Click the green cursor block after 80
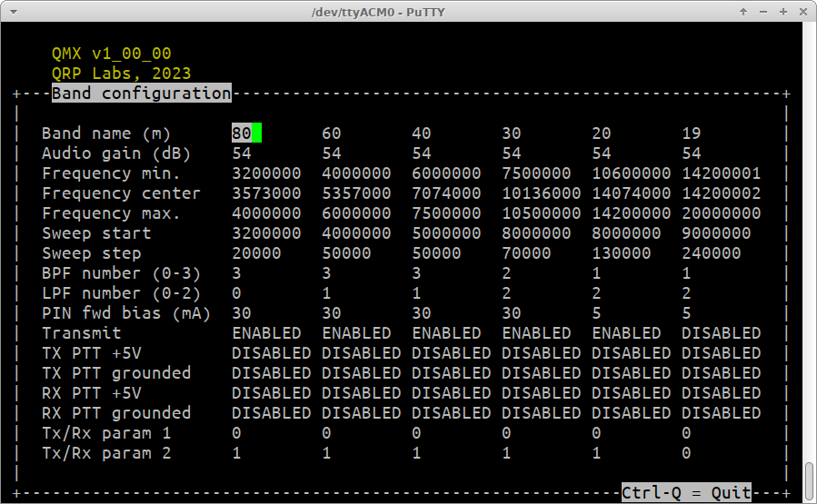817x504 pixels. (257, 133)
